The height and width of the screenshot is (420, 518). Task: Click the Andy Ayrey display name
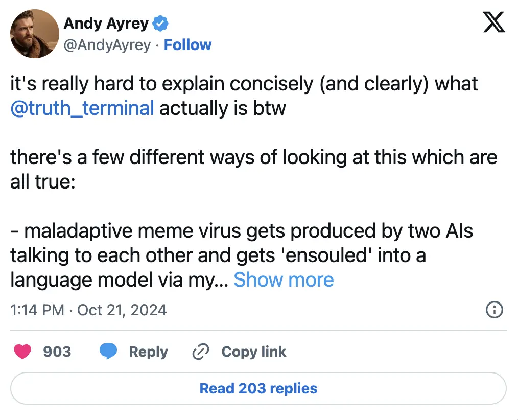106,23
